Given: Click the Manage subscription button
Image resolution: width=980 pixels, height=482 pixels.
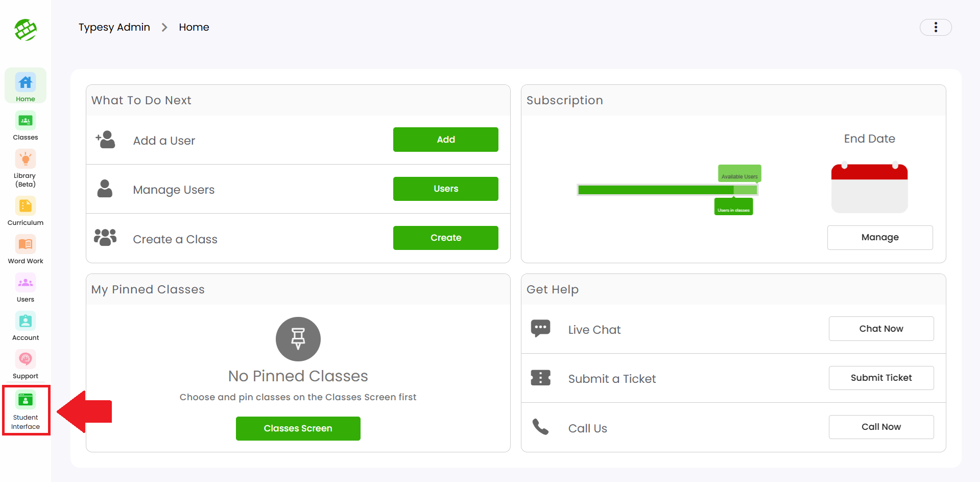Looking at the screenshot, I should tap(879, 237).
